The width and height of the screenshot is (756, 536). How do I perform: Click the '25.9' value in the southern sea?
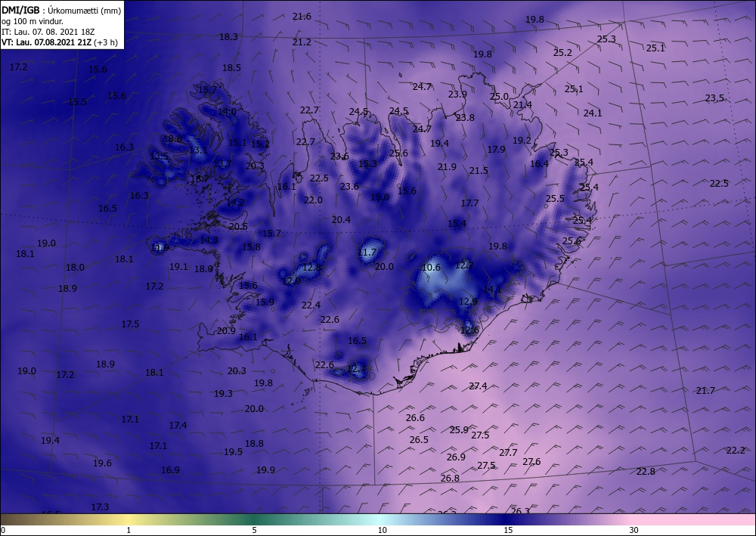tap(459, 429)
